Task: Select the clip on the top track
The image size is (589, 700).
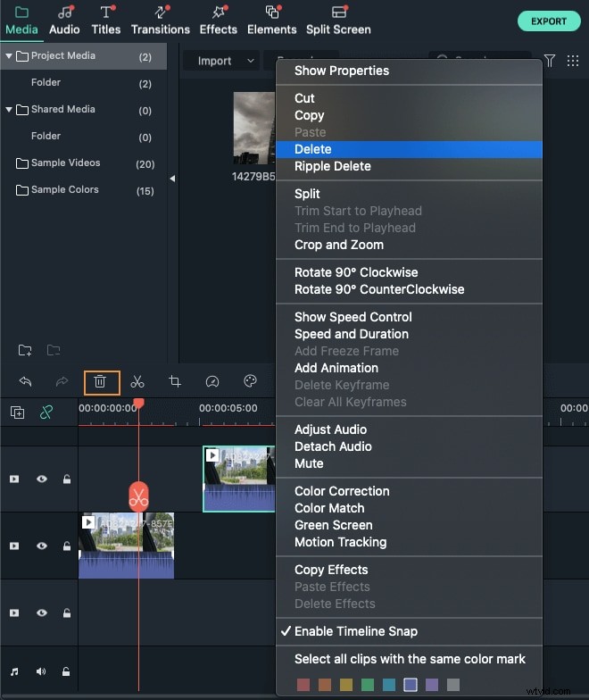Action: pos(239,479)
